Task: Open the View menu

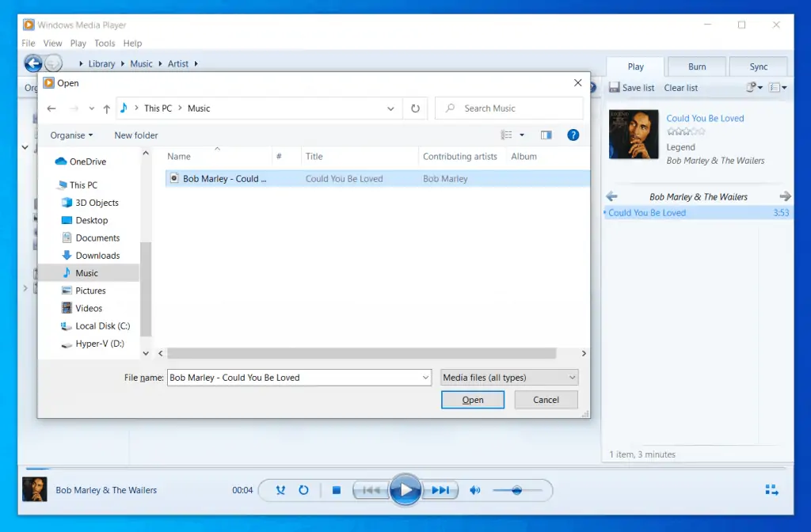Action: [52, 44]
